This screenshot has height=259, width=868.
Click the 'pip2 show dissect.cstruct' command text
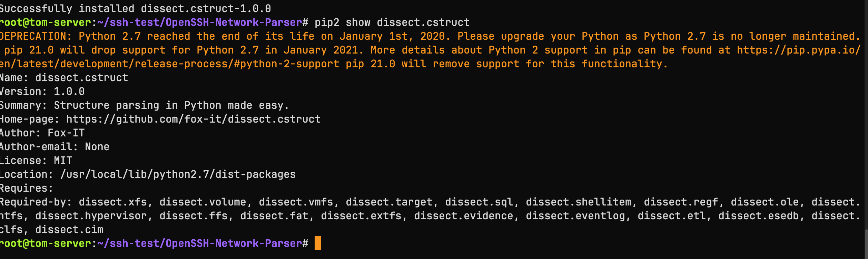tap(392, 22)
